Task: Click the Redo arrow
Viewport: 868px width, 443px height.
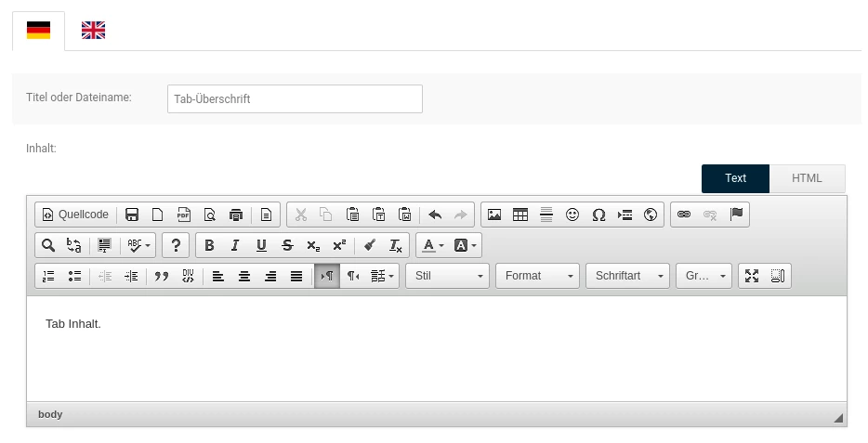Action: 461,215
